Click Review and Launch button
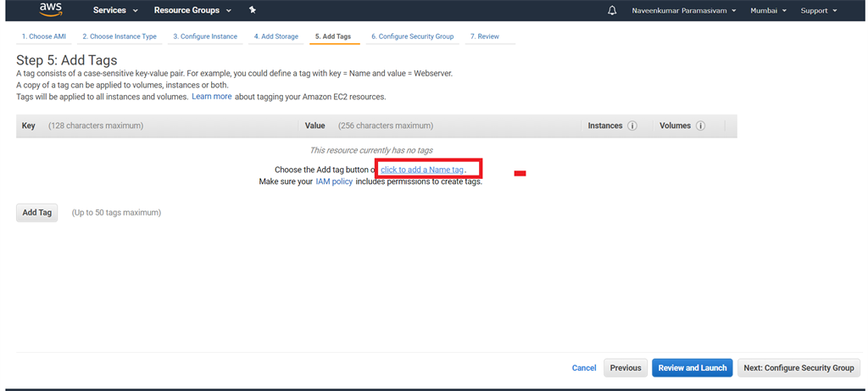Screen dimensions: 868x391 click(x=693, y=368)
